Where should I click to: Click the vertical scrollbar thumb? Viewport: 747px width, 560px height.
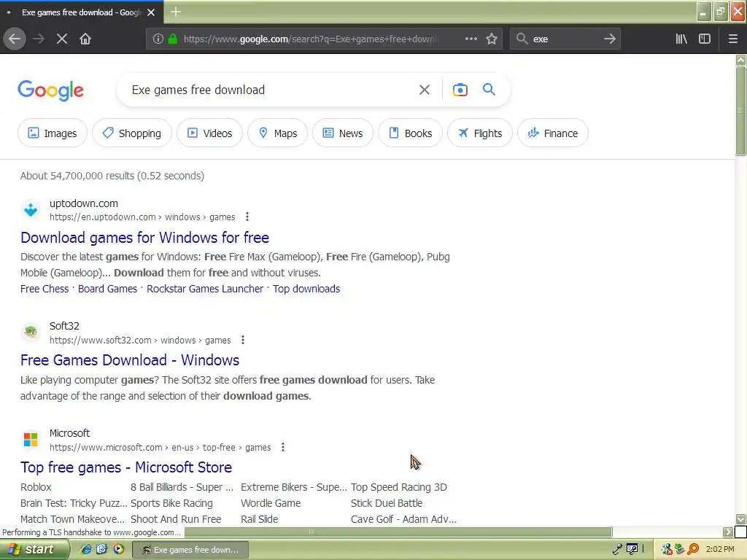point(740,111)
